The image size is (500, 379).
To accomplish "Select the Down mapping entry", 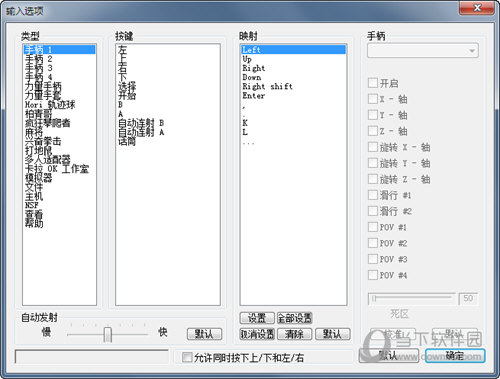I will (293, 77).
